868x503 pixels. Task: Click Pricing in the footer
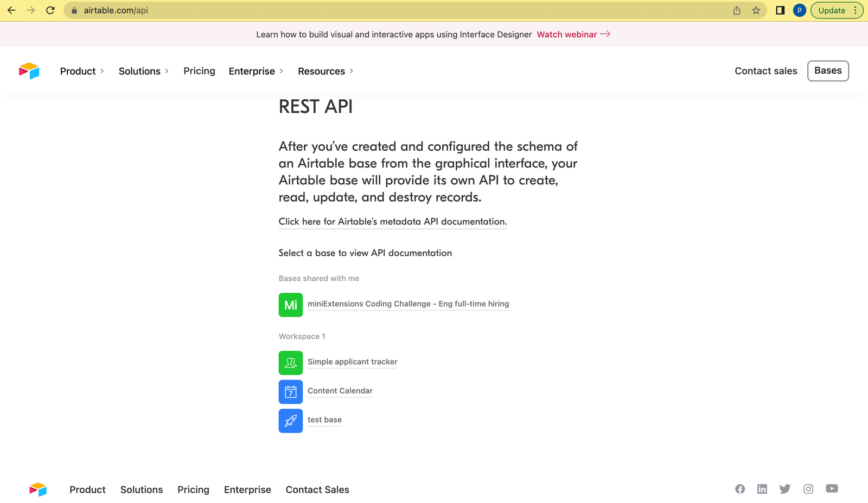pos(193,489)
